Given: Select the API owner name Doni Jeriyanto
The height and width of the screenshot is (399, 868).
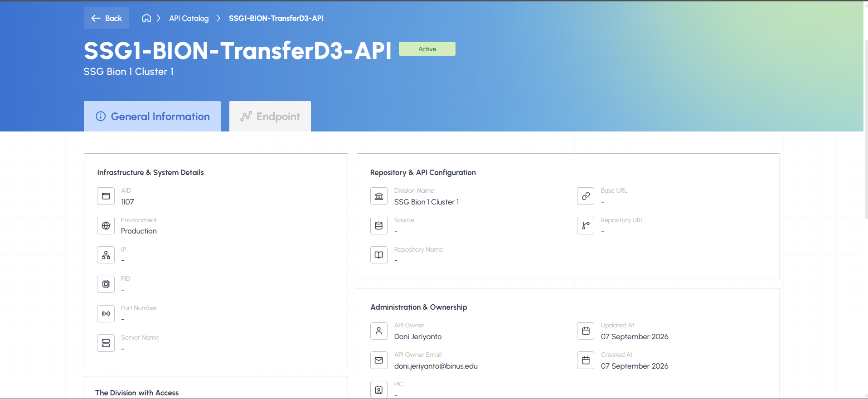Looking at the screenshot, I should pos(418,336).
